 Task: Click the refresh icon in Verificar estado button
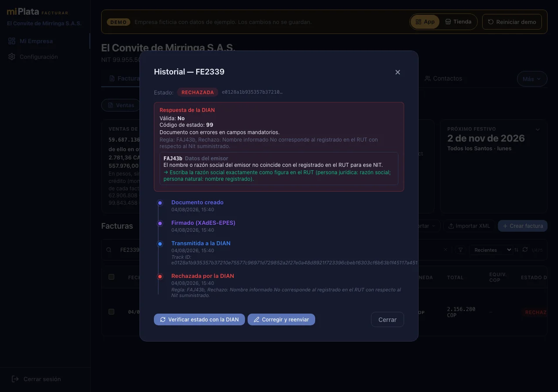[x=163, y=319]
